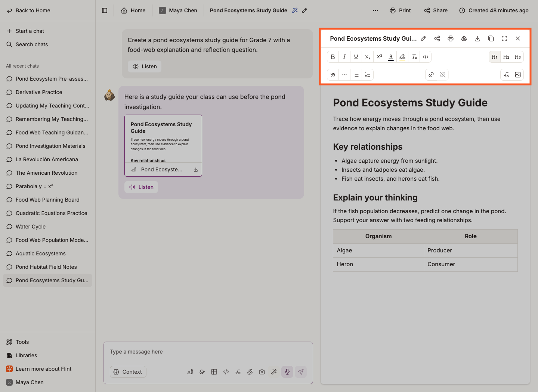Insert a blockquote
The image size is (538, 392).
pos(333,75)
